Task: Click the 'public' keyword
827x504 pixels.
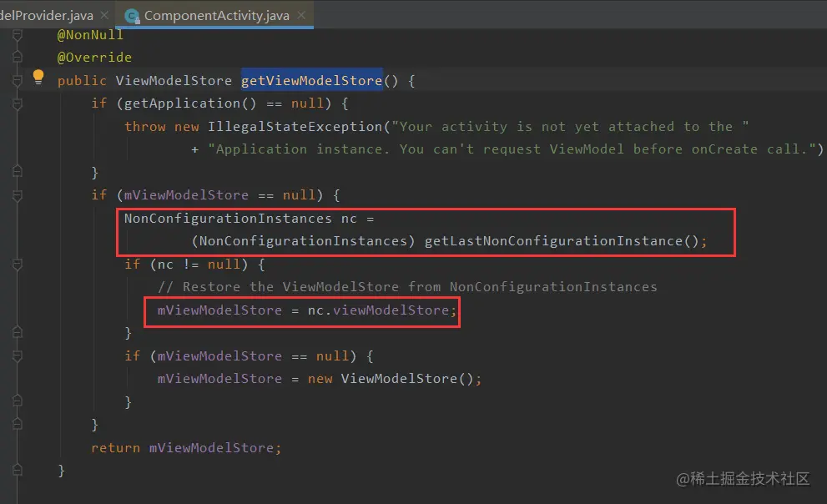Action: (x=82, y=81)
